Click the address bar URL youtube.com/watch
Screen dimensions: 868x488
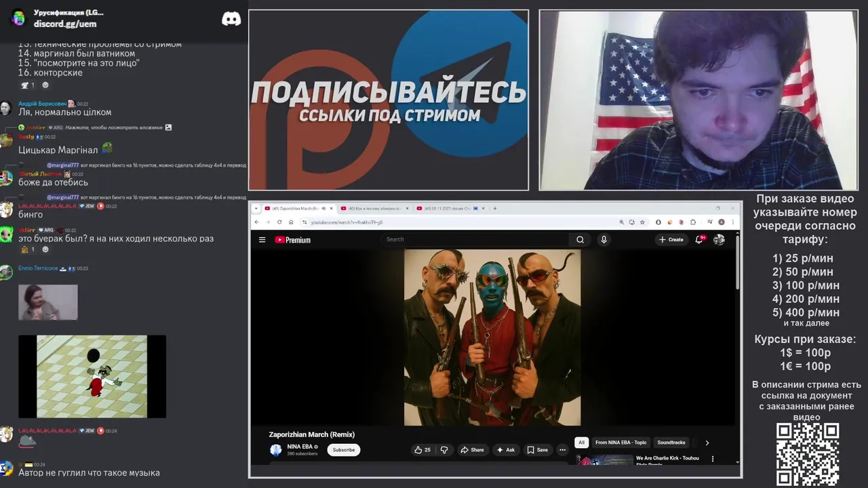pos(347,222)
